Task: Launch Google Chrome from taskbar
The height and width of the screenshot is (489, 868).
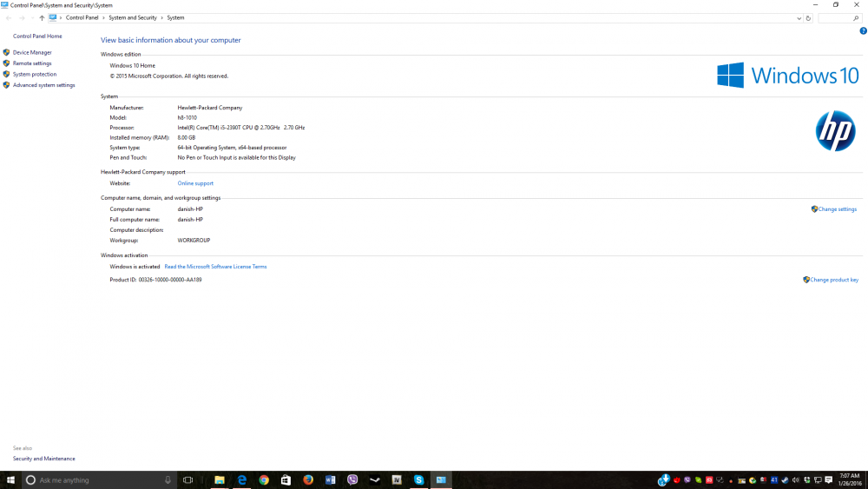Action: click(264, 480)
